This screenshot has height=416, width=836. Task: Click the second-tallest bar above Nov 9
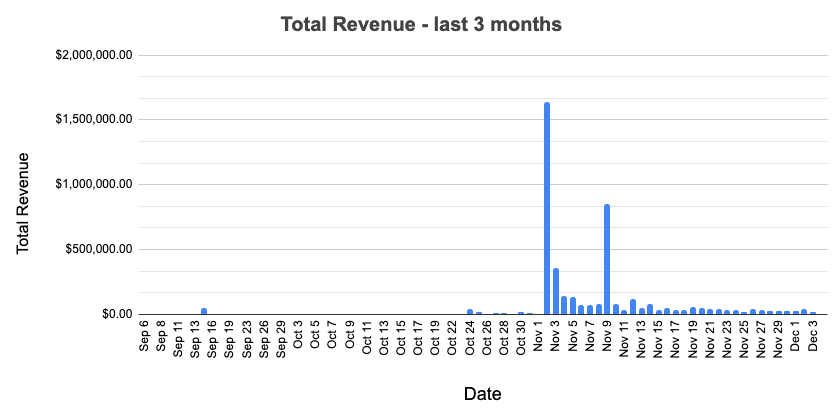607,259
